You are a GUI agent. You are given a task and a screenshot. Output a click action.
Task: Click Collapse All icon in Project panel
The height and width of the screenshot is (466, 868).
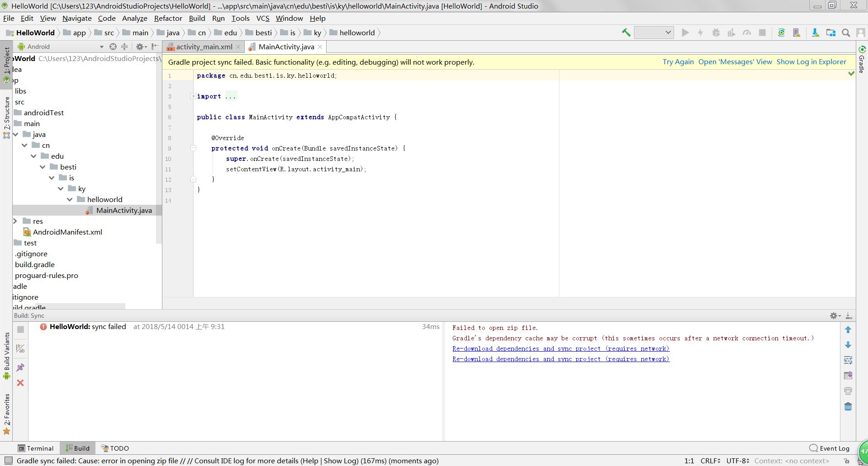[x=124, y=47]
